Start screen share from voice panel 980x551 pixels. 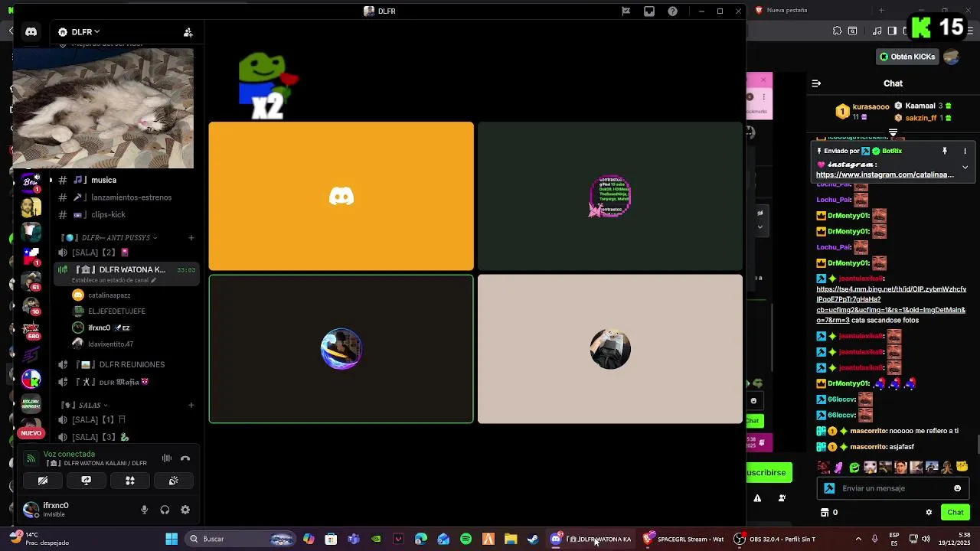tap(87, 481)
